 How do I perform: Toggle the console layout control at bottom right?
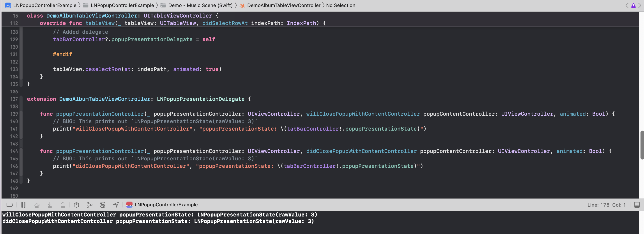point(637,205)
